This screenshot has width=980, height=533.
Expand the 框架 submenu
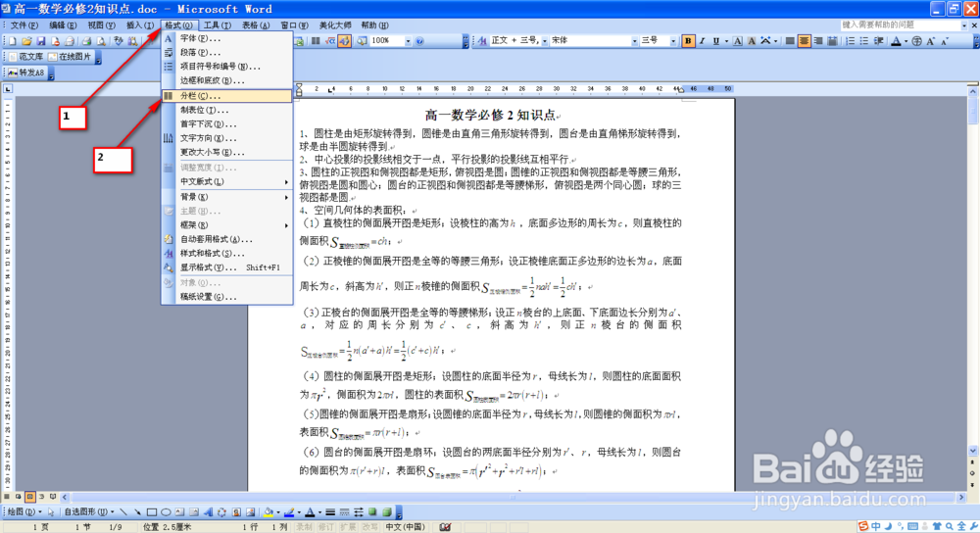(227, 225)
